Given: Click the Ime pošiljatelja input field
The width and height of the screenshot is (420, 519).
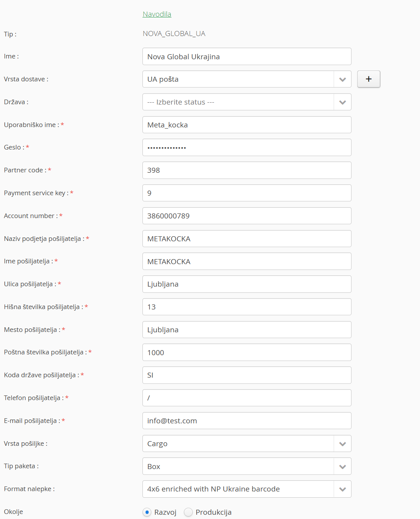Looking at the screenshot, I should click(x=247, y=261).
